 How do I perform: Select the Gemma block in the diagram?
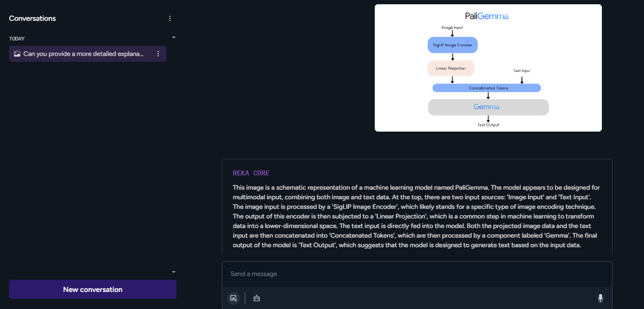(488, 107)
